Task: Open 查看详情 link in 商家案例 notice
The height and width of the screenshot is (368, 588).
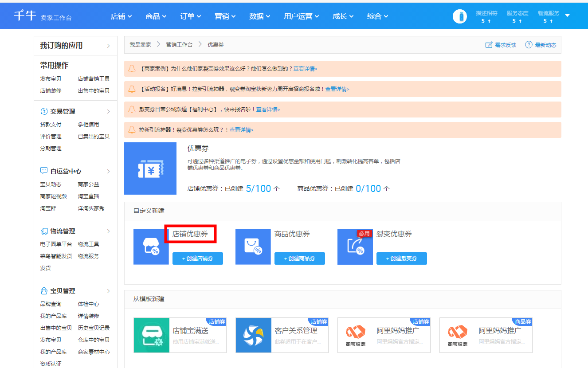Action: pos(305,69)
